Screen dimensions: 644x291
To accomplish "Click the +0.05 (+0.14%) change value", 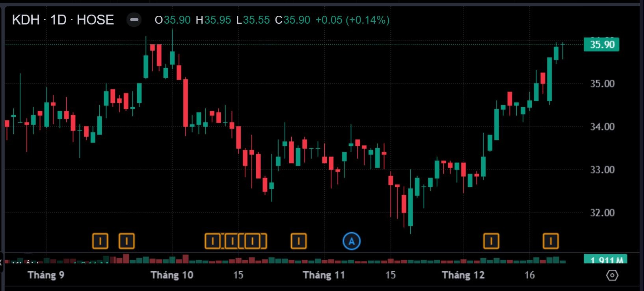I will 352,20.
